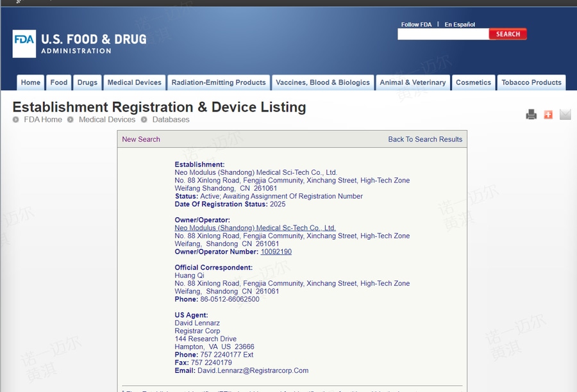
Task: Click the U.S. Food & Drug Administration title
Action: (94, 44)
